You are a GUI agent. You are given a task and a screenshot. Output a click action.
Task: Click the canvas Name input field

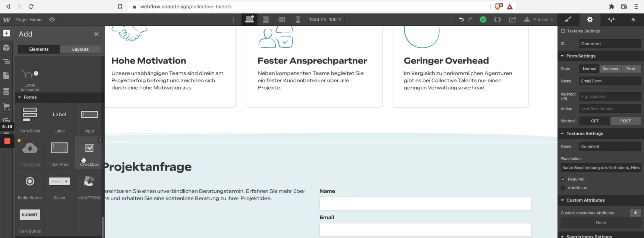[x=425, y=203]
